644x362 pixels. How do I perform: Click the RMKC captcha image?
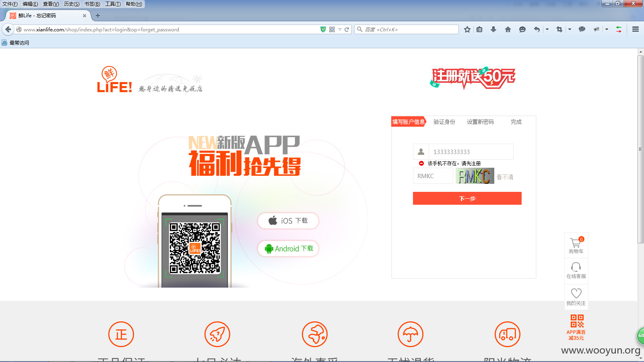coord(475,176)
